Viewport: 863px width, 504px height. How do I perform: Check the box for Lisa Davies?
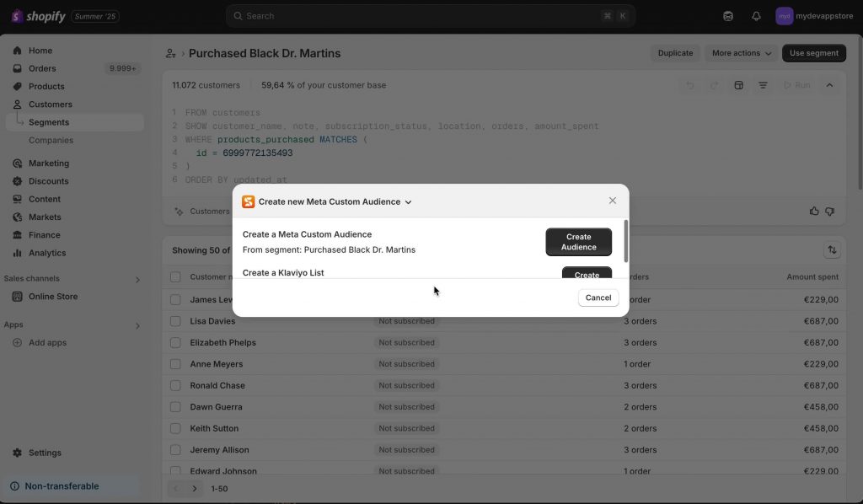(175, 321)
